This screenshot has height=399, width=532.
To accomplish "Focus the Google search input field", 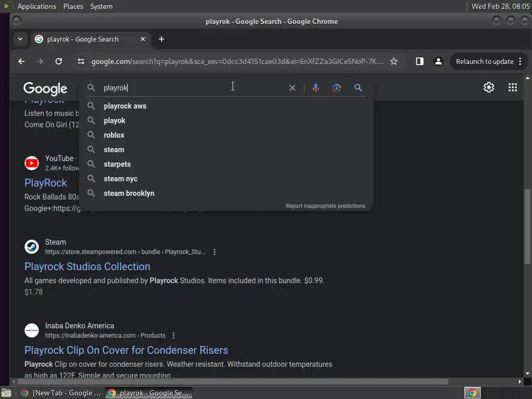I will (x=193, y=88).
